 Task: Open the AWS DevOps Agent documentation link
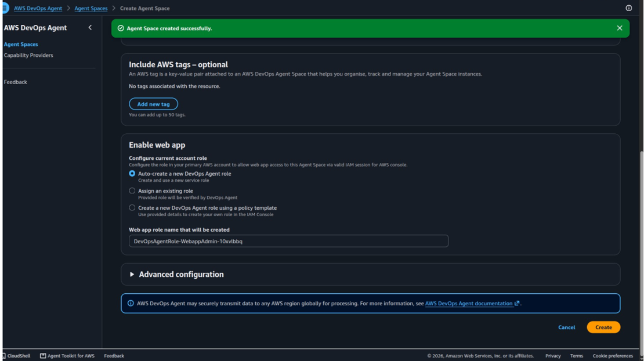469,304
